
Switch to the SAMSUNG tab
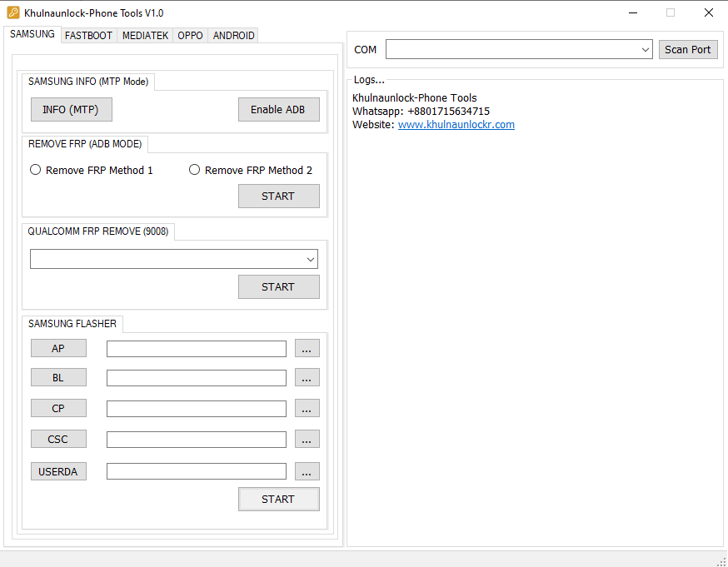32,34
